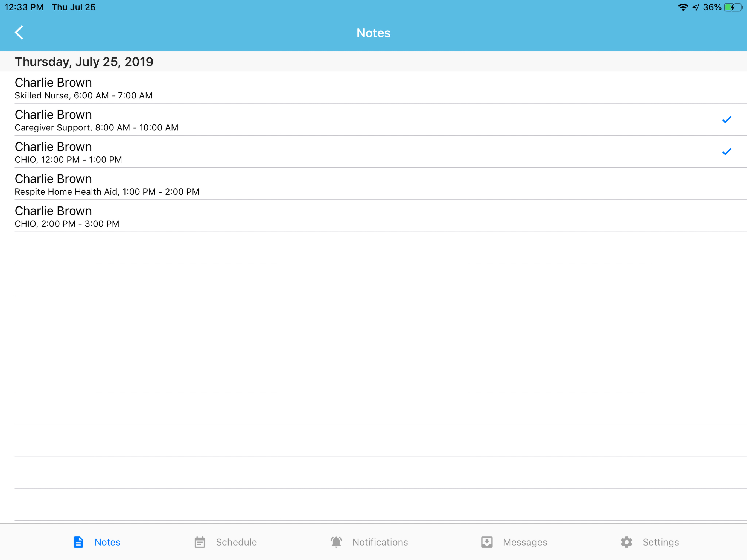747x560 pixels.
Task: Open the Messages inbox icon
Action: pos(487,542)
